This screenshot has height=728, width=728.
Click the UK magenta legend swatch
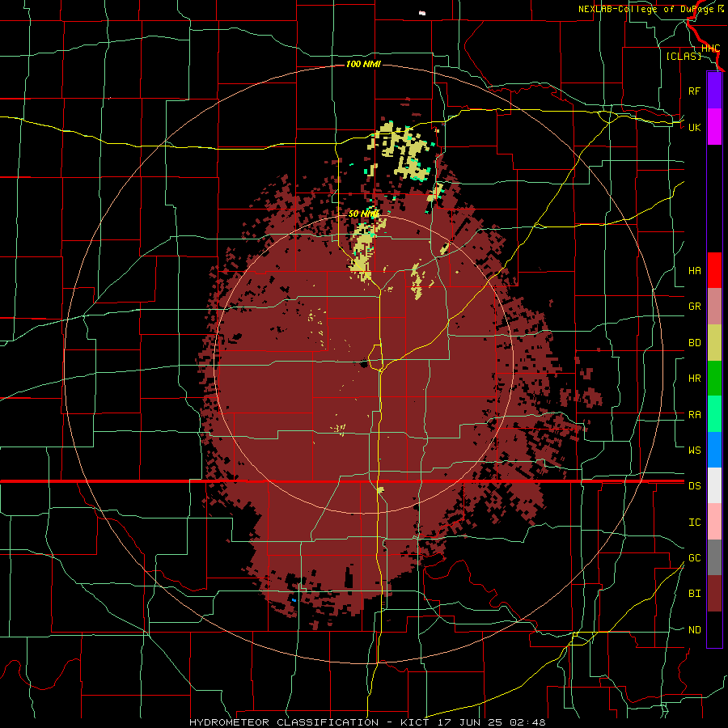tap(714, 127)
